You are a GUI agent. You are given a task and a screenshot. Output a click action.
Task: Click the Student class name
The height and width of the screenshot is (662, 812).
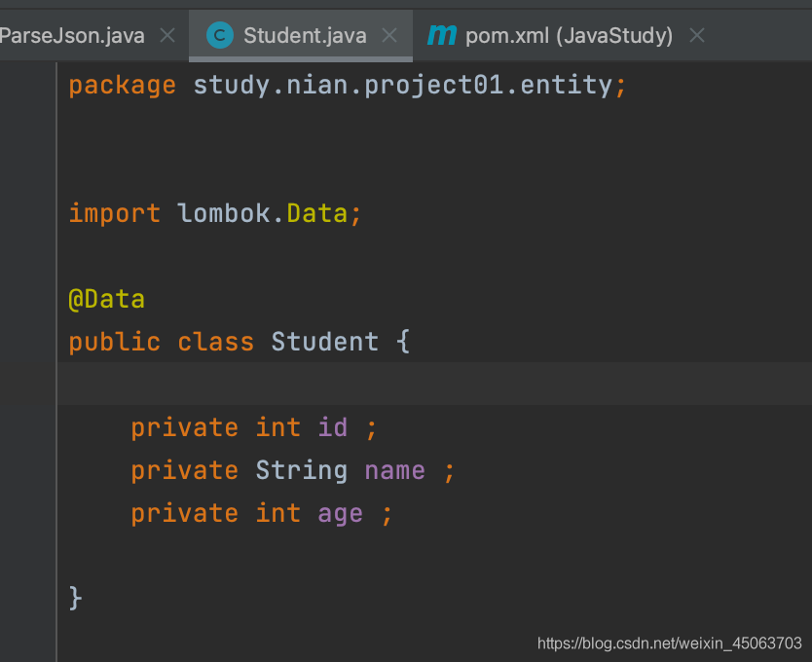[x=324, y=342]
